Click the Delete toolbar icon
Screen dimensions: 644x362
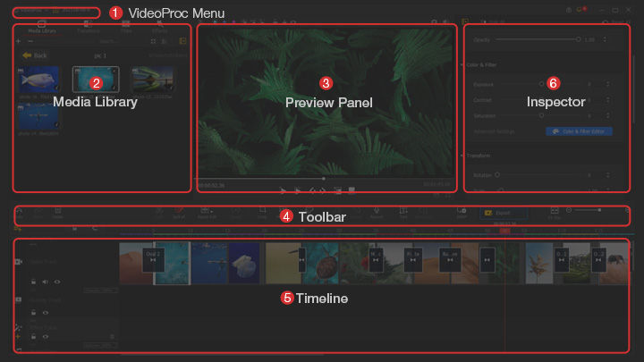click(x=57, y=213)
